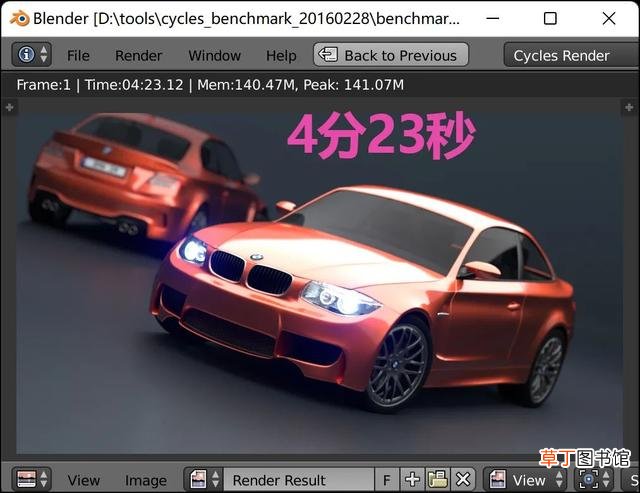
Task: Click the render status text Time:04:23.12
Action: pos(134,85)
